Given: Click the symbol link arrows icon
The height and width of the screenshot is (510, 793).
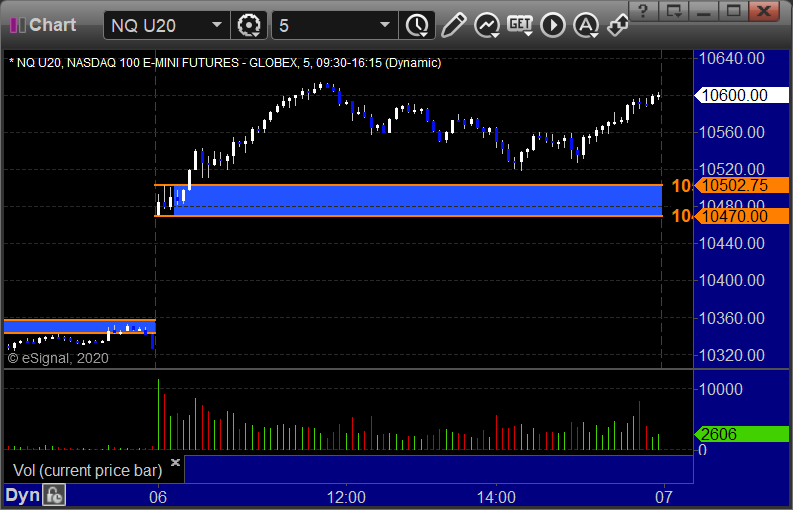Looking at the screenshot, I should (x=618, y=25).
